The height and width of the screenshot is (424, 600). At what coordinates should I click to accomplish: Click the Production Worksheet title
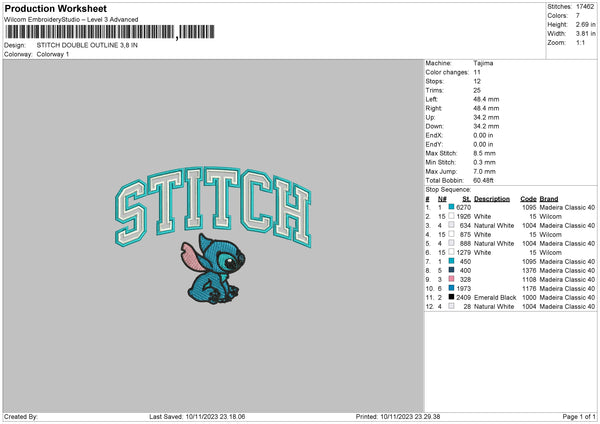point(55,8)
